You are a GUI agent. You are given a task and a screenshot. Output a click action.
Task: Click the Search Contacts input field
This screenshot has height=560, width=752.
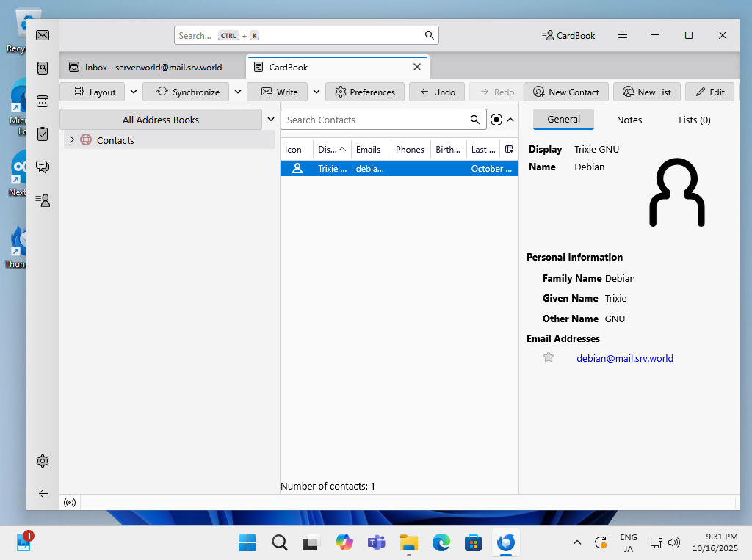[376, 120]
